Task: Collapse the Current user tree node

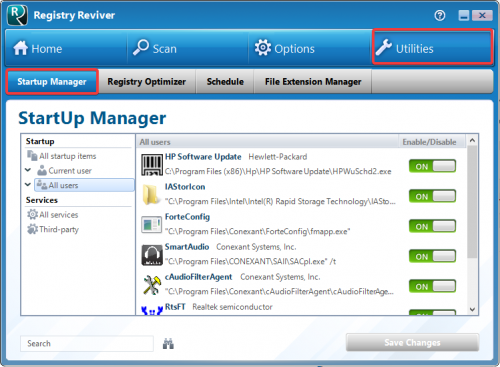Action: (28, 170)
